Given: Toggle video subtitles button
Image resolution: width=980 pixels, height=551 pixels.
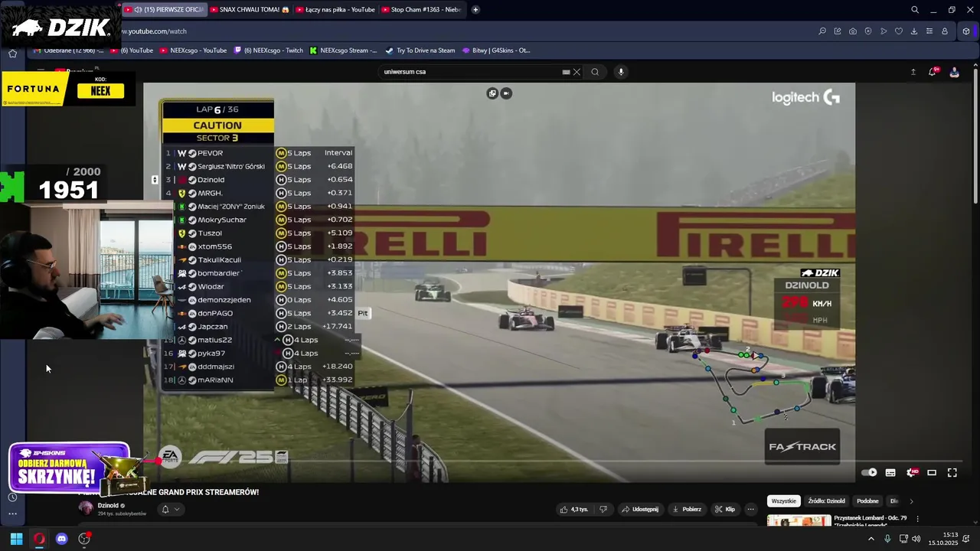Looking at the screenshot, I should coord(890,473).
